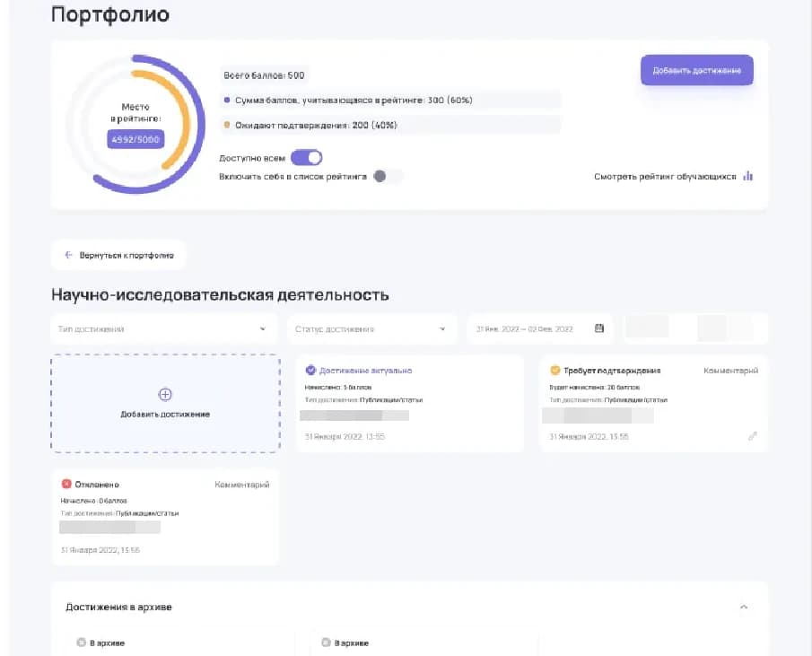Image resolution: width=812 pixels, height=656 pixels.
Task: Open the Статус достижения dropdown
Action: pyautogui.click(x=370, y=329)
